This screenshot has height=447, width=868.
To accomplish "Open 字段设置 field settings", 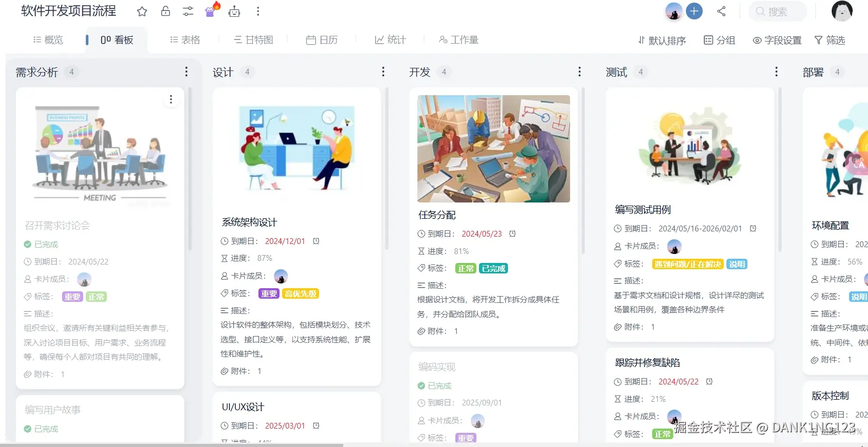I will [777, 40].
